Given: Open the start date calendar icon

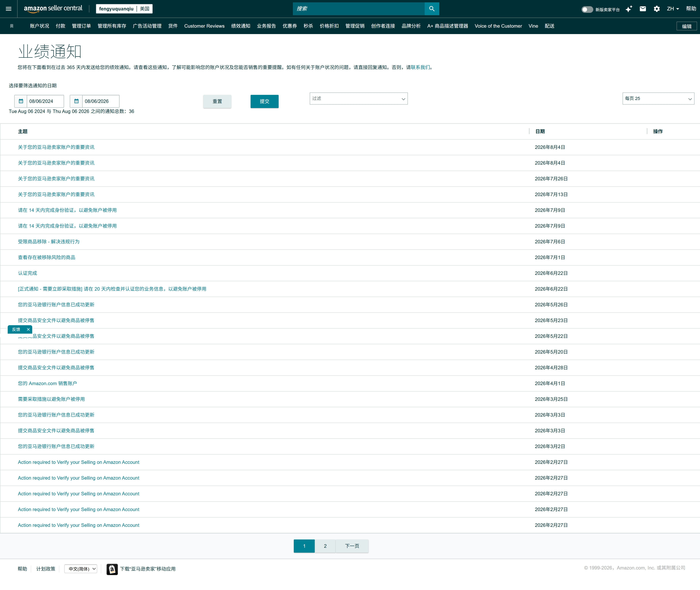Looking at the screenshot, I should (21, 101).
